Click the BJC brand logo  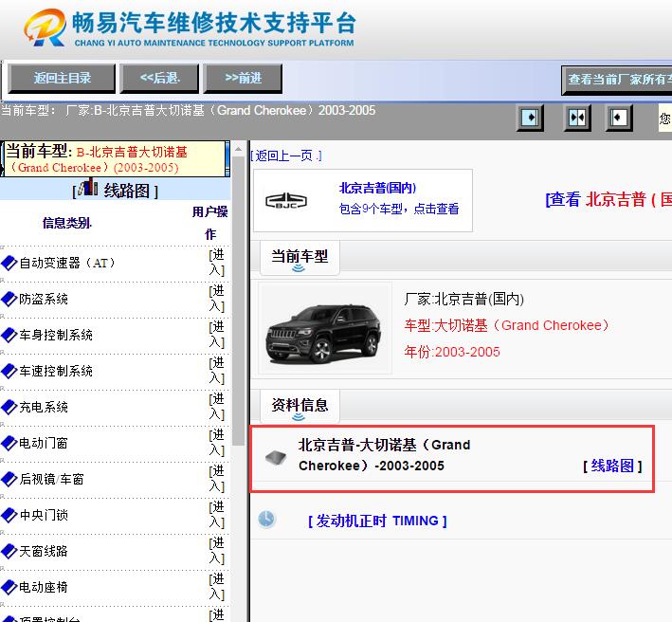click(x=286, y=200)
